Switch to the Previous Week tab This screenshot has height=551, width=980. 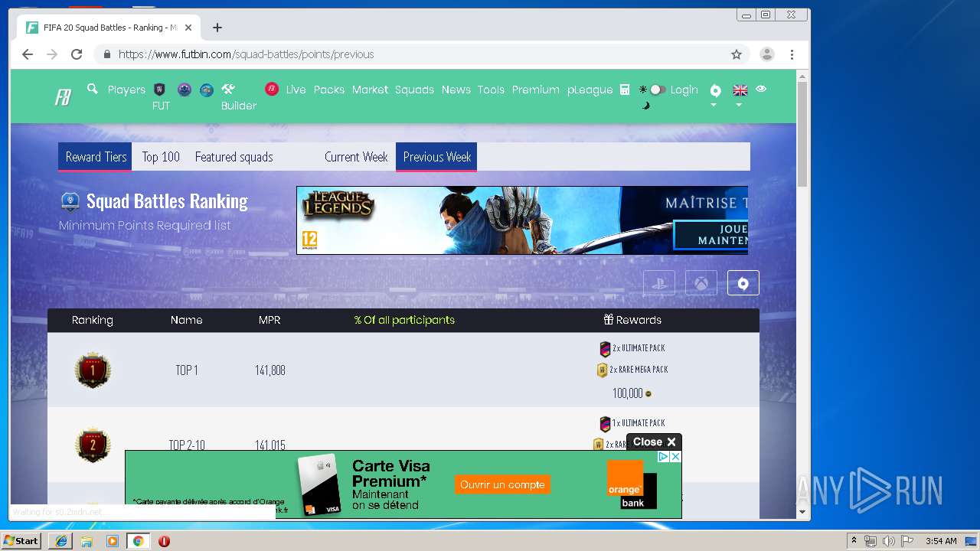coord(436,156)
